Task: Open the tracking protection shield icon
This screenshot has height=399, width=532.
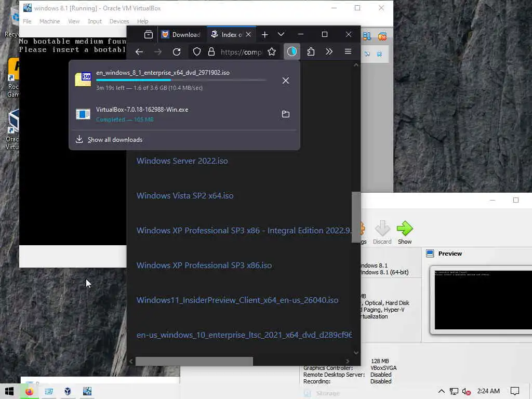Action: 197,52
